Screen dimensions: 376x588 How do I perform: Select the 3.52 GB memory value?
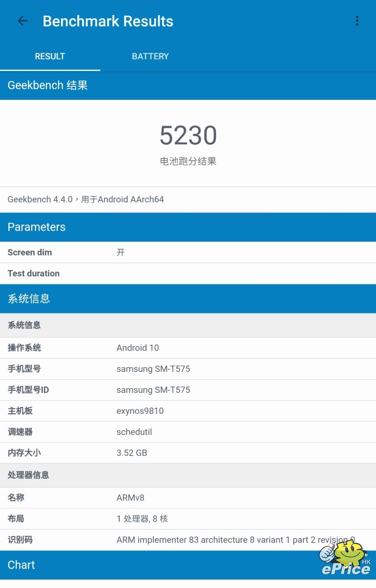[x=132, y=453]
